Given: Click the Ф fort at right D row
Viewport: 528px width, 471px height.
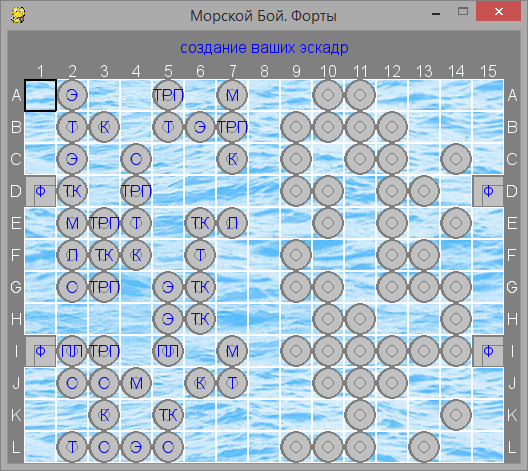Looking at the screenshot, I should click(x=488, y=191).
